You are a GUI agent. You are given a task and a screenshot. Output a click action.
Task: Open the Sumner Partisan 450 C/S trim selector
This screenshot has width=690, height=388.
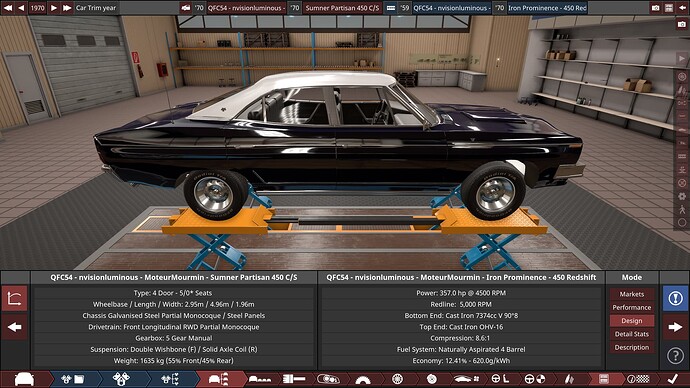(x=342, y=8)
